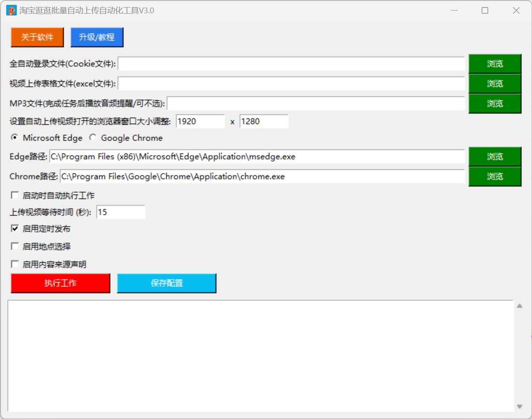Click the 关于软件 button
The width and height of the screenshot is (532, 419).
pyautogui.click(x=38, y=37)
